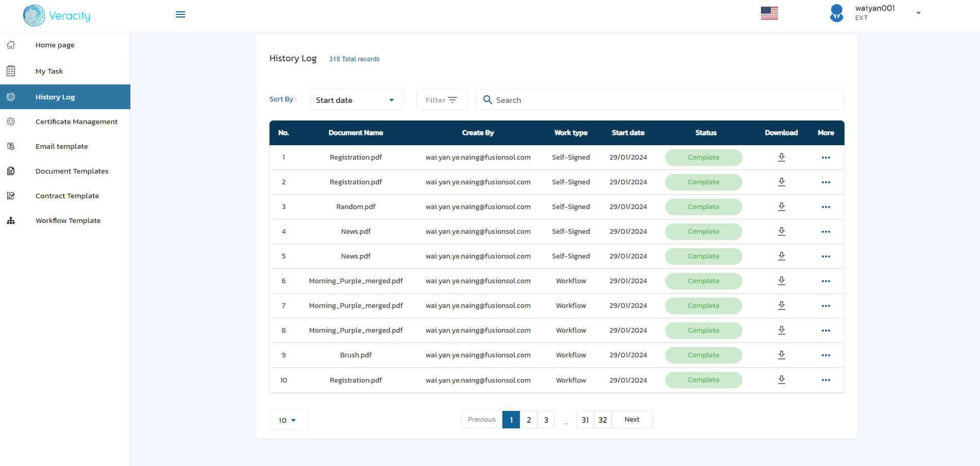
Task: Download row 10 Registration.pdf file
Action: (781, 379)
